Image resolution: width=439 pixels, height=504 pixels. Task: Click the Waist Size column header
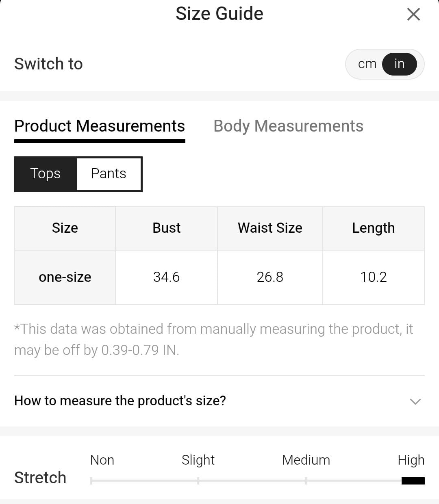pyautogui.click(x=270, y=228)
